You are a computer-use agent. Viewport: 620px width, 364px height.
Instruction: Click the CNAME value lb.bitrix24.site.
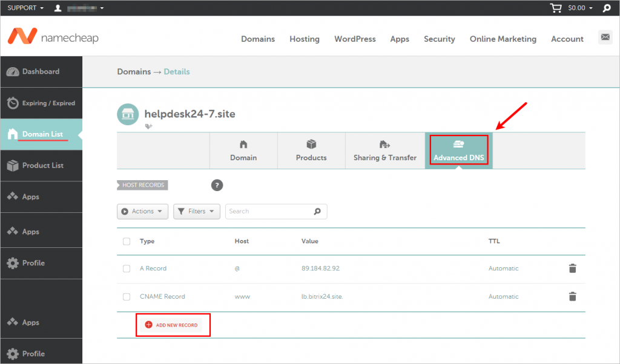[x=322, y=296]
